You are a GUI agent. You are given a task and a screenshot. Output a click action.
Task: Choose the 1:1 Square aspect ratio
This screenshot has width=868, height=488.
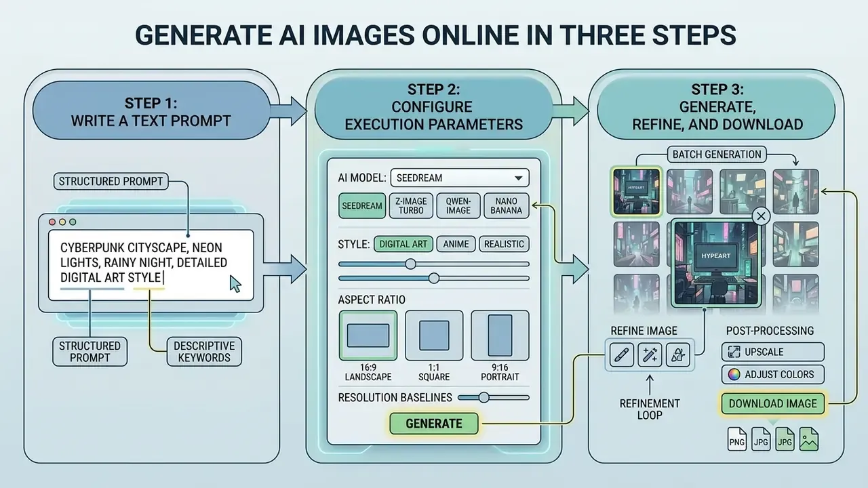tap(434, 335)
